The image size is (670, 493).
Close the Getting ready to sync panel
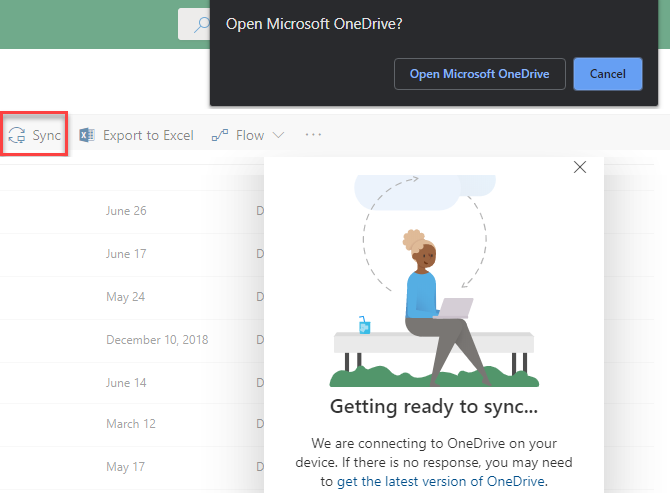point(580,167)
